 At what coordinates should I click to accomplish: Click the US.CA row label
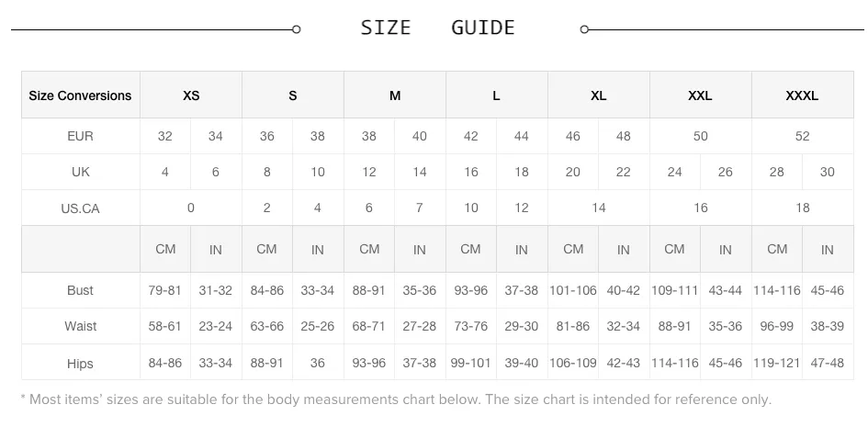click(80, 208)
